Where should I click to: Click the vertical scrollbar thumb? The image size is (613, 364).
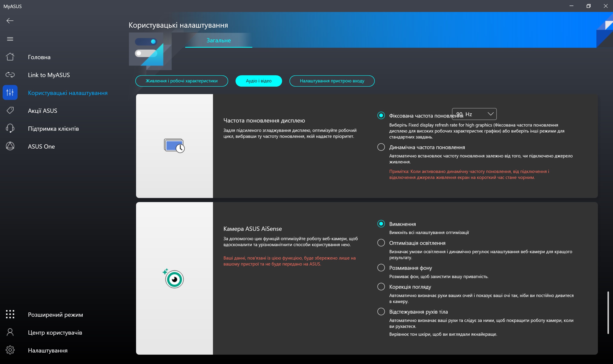click(608, 313)
